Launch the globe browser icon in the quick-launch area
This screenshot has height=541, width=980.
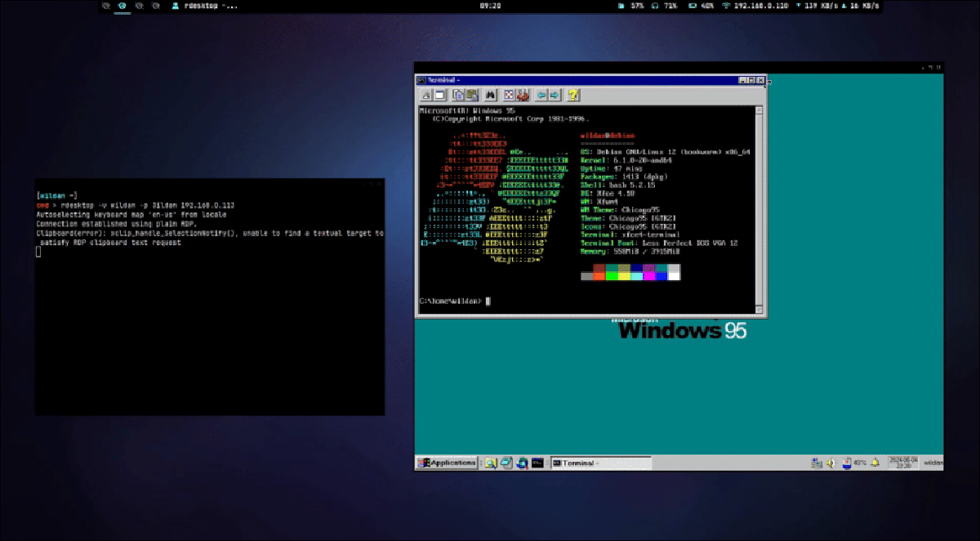522,463
